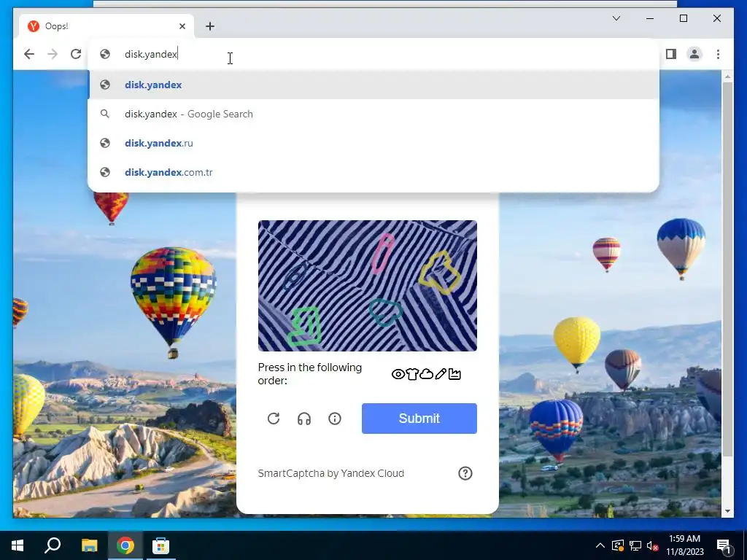747x560 pixels.
Task: Click the SmartCaptcha by Yandex Cloud text
Action: [x=331, y=473]
